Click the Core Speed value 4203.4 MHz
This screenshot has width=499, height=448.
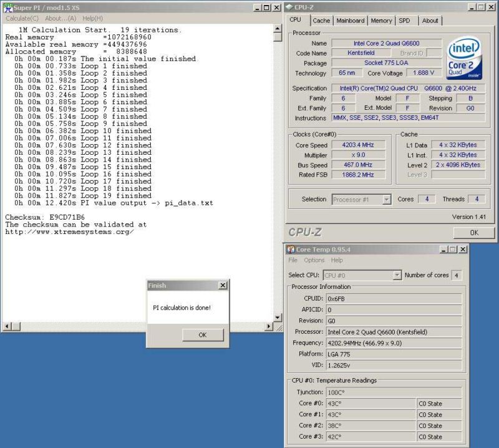[x=358, y=145]
